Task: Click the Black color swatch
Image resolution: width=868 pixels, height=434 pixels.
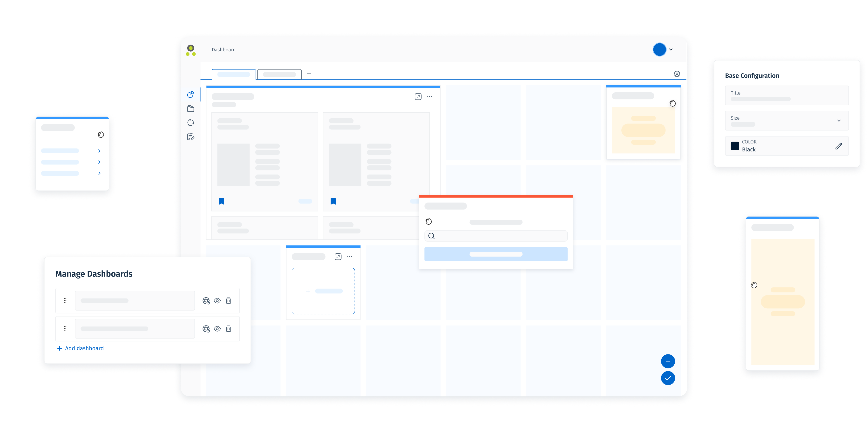Action: [735, 146]
